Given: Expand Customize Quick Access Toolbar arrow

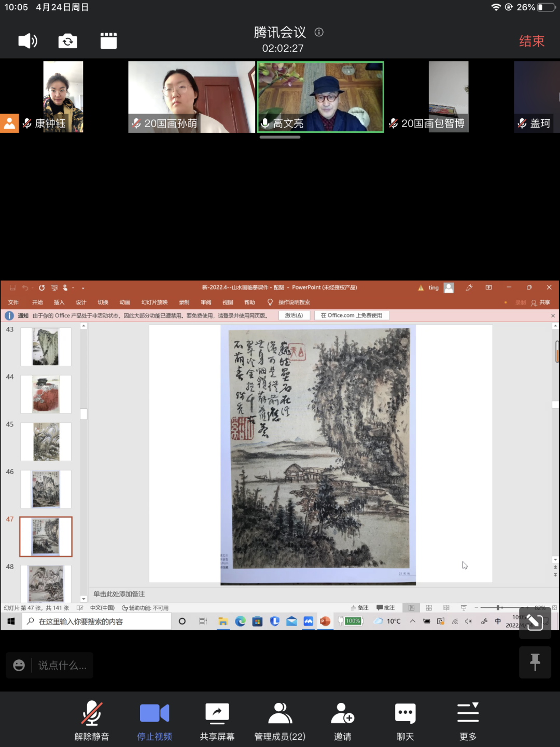Looking at the screenshot, I should (83, 288).
